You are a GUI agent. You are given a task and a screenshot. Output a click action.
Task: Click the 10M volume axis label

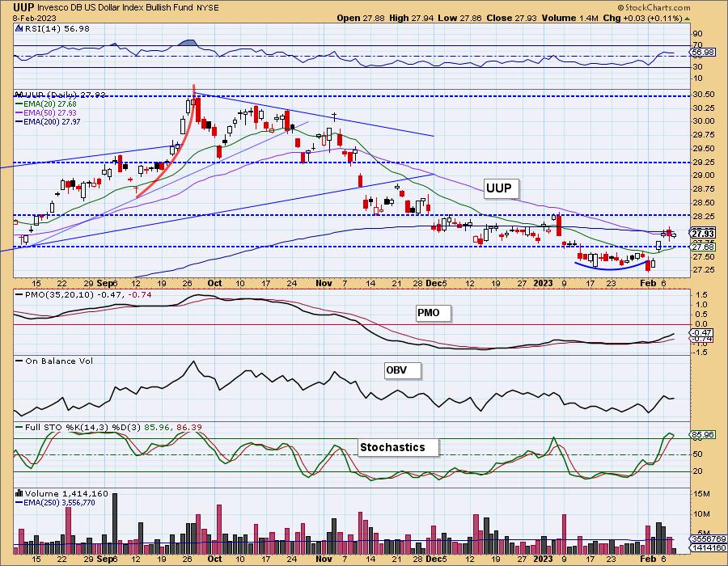click(x=702, y=514)
